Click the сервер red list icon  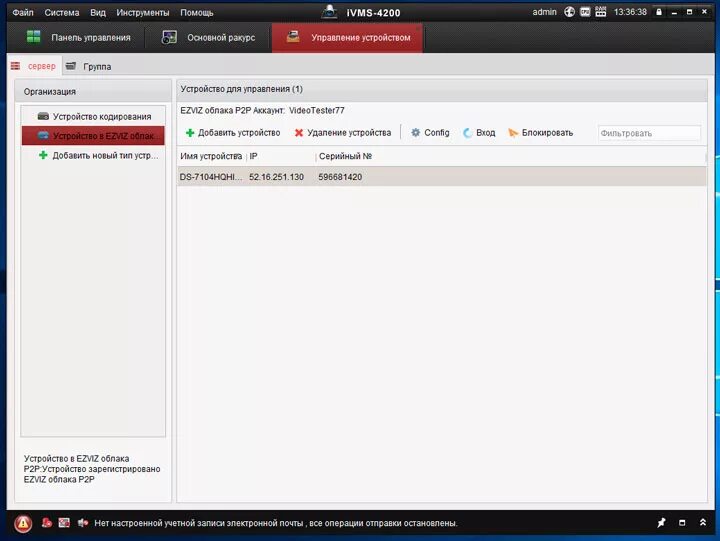click(x=16, y=66)
